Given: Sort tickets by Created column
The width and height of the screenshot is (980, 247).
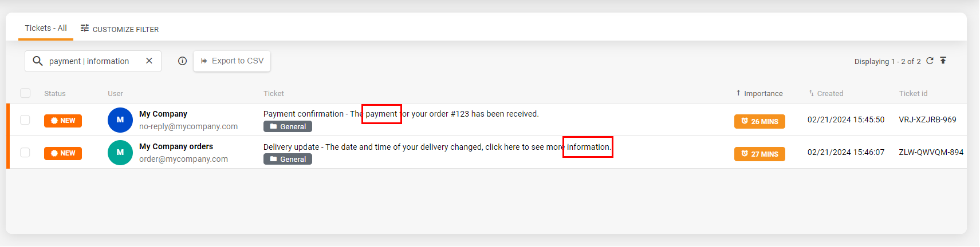Looking at the screenshot, I should coord(826,93).
